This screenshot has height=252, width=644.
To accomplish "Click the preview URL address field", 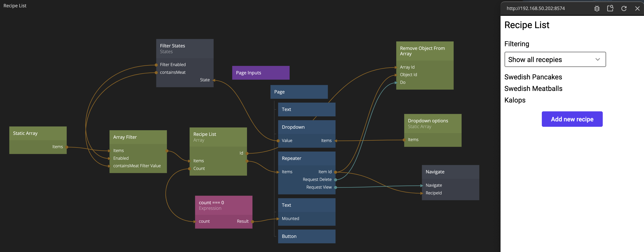I will tap(535, 8).
